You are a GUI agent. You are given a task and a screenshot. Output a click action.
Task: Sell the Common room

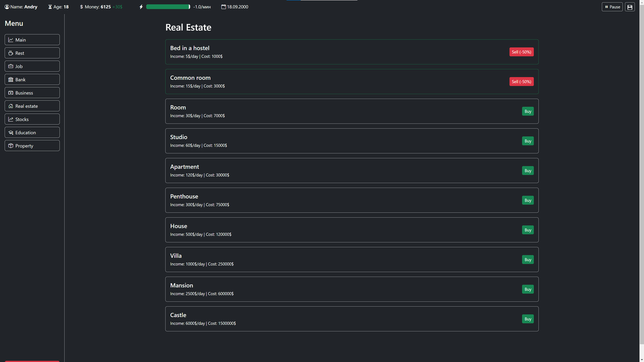[x=521, y=82]
